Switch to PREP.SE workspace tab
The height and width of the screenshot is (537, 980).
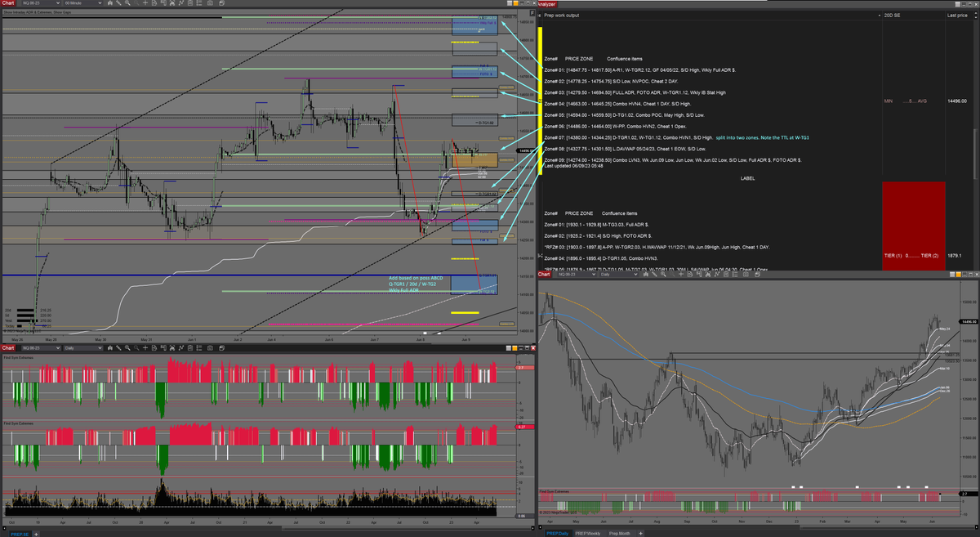(20, 534)
